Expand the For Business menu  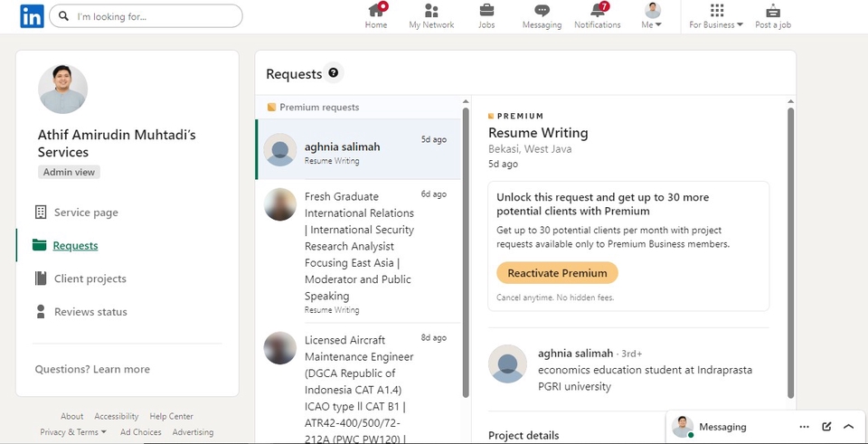(716, 16)
